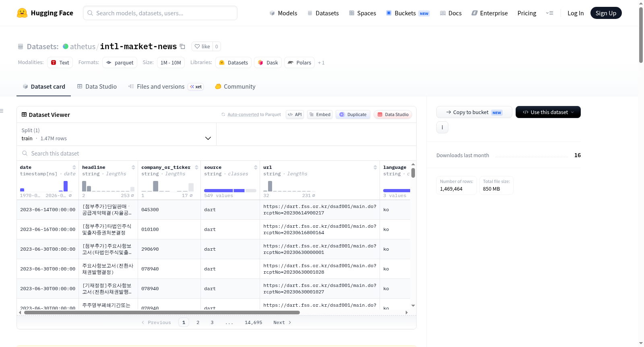Open the API button in Dataset Viewer
The image size is (644, 347).
(x=295, y=114)
